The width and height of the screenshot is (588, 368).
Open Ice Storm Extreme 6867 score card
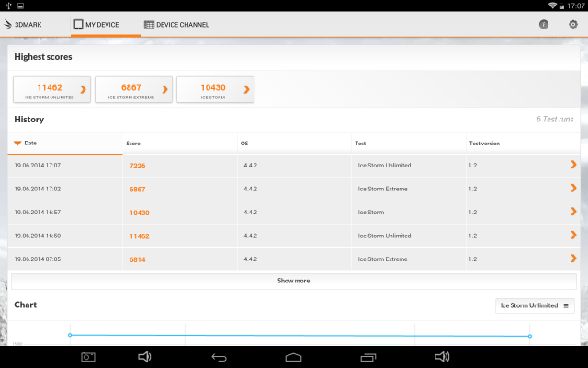pyautogui.click(x=133, y=90)
